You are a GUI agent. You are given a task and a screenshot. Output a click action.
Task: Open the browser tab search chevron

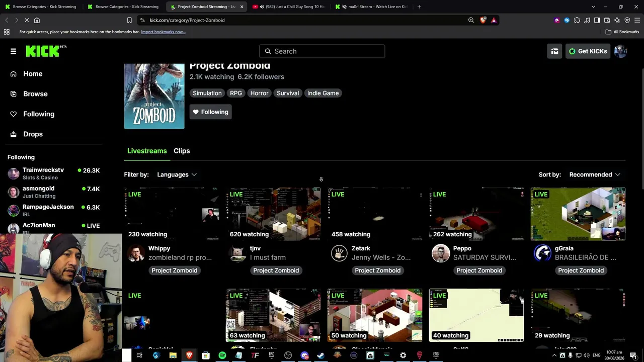pos(593,7)
